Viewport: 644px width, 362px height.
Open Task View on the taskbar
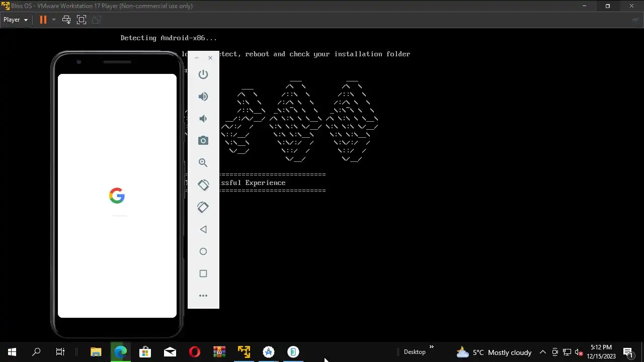pos(60,352)
